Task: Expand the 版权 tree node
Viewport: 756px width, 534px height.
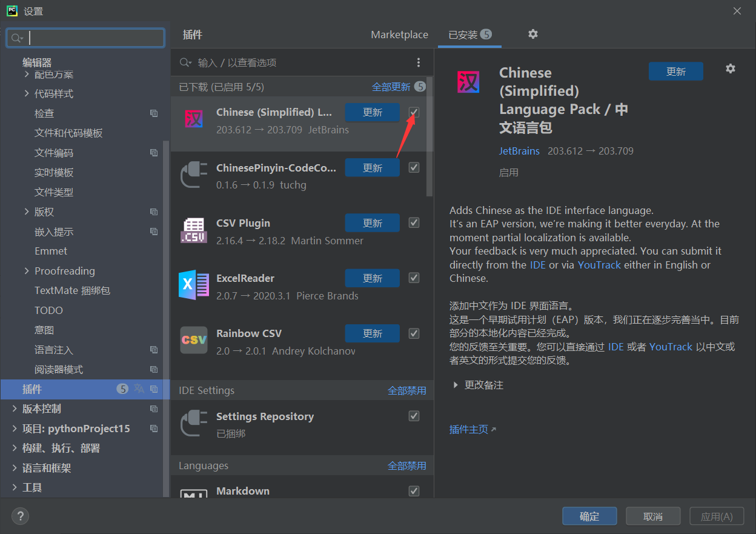Action: (x=27, y=212)
